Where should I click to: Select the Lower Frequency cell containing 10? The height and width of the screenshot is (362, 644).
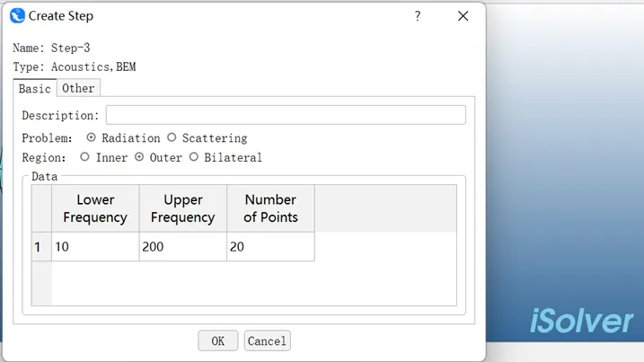click(95, 246)
